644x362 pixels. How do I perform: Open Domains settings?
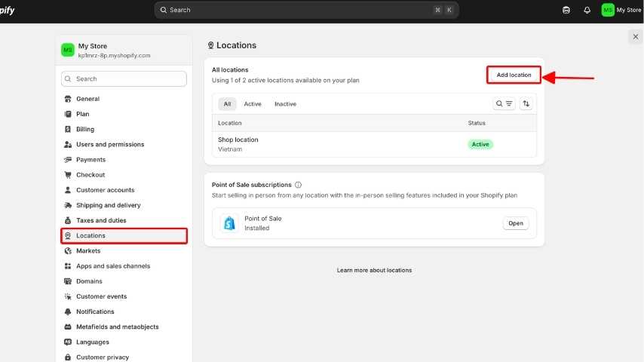coord(124,281)
